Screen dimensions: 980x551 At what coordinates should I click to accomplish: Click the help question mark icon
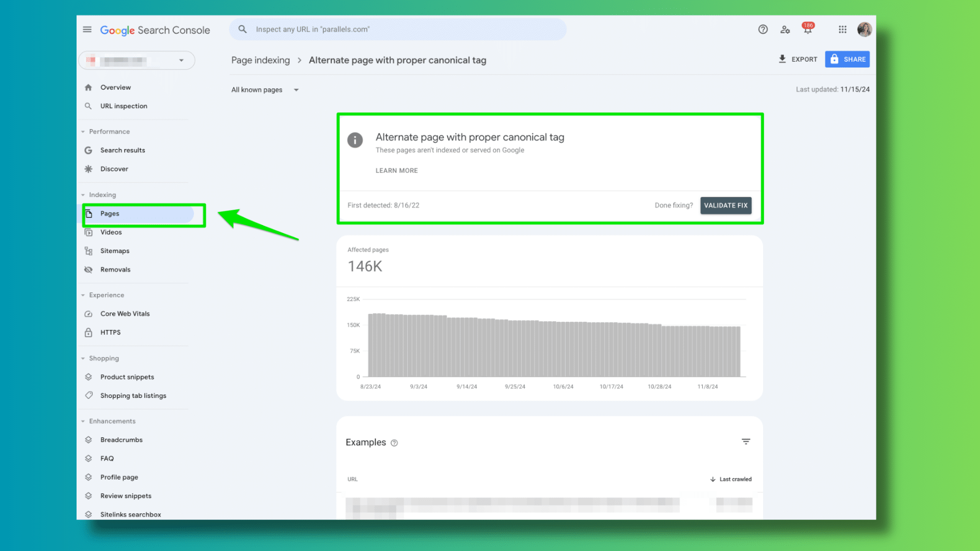click(763, 30)
